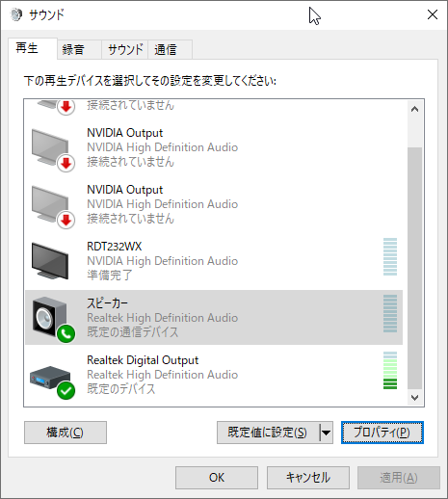Click the 構成(C) button
This screenshot has width=448, height=499.
pyautogui.click(x=66, y=433)
